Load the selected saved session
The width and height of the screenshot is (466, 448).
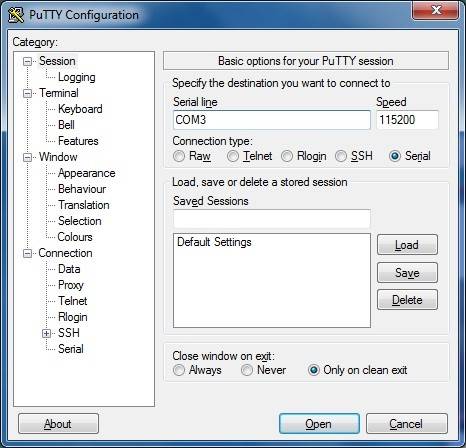point(407,245)
